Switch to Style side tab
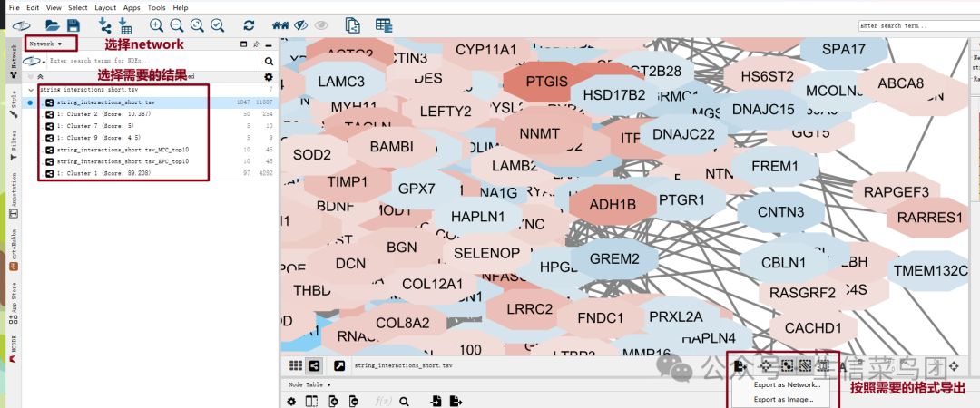The height and width of the screenshot is (408, 980). (x=14, y=104)
